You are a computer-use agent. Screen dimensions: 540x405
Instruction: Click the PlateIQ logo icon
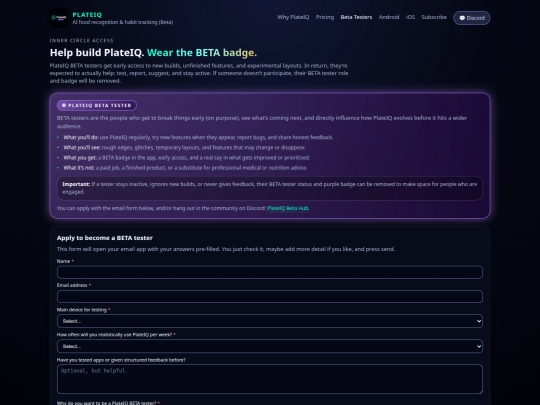(59, 18)
